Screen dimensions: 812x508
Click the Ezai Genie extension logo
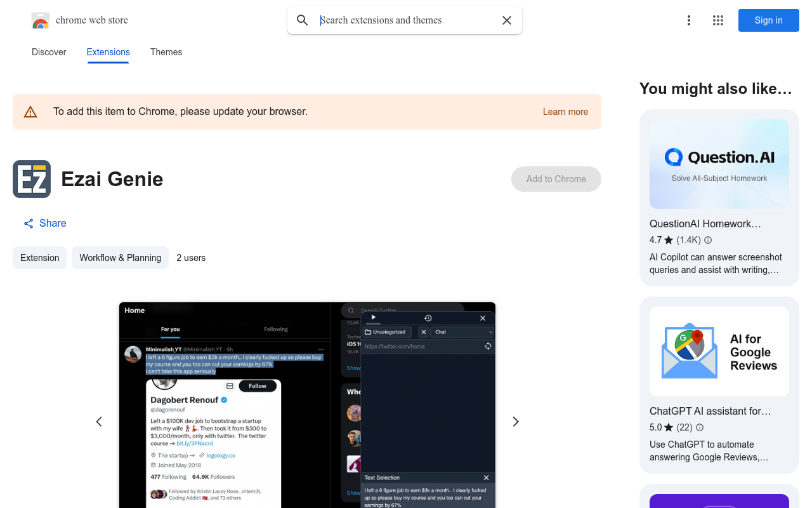32,179
